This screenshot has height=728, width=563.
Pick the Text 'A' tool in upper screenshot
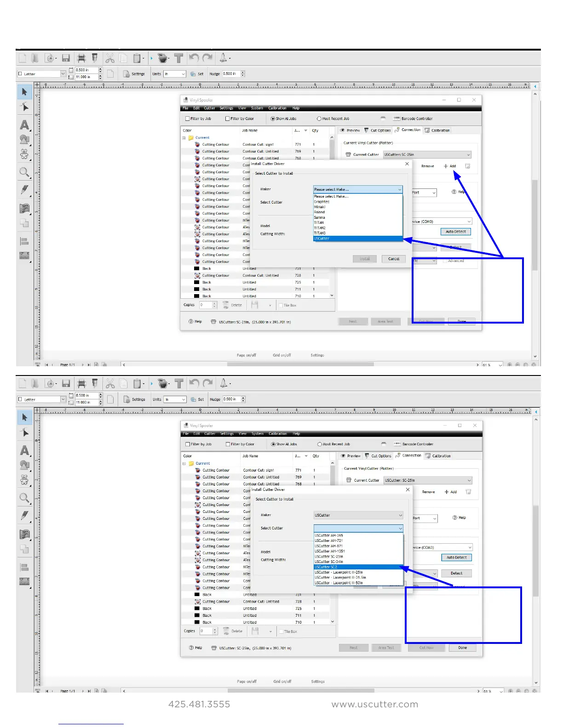[x=24, y=125]
